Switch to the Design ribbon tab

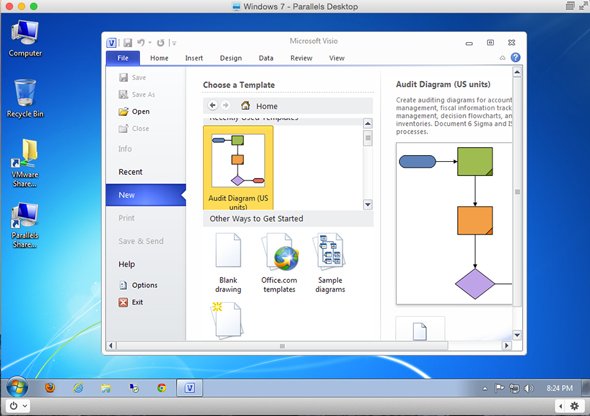pos(231,58)
